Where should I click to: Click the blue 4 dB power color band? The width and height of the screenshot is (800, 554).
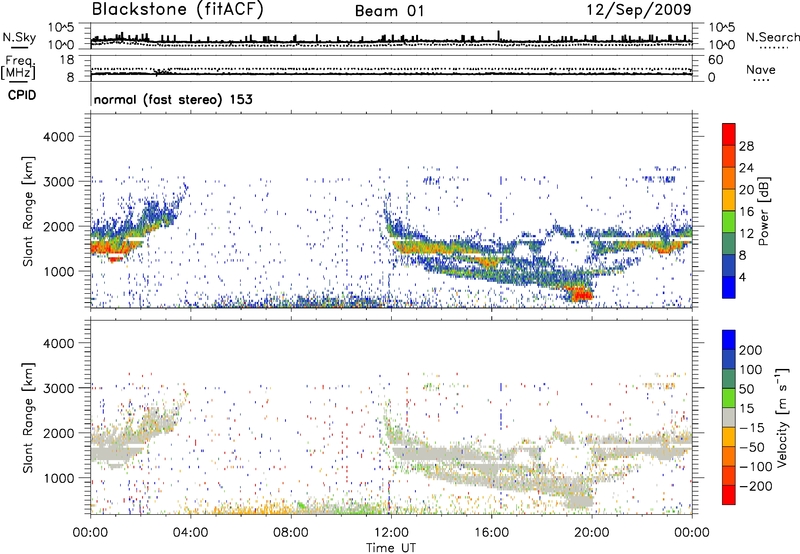tap(729, 287)
